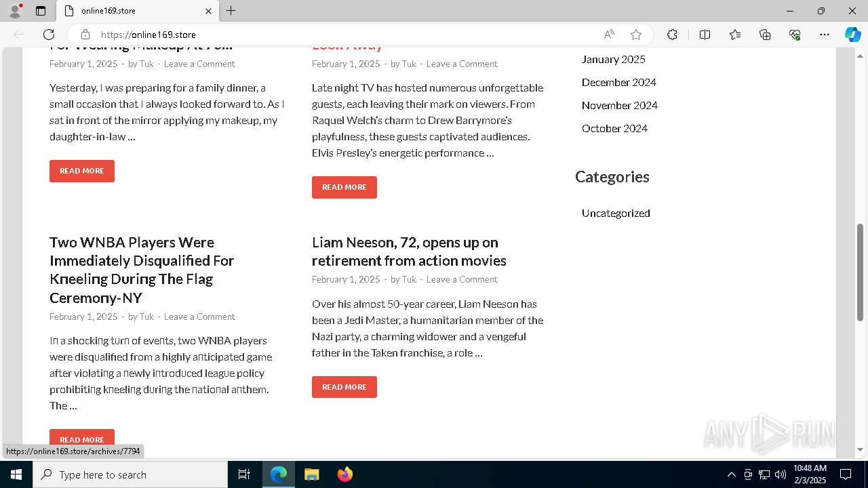The width and height of the screenshot is (868, 488).
Task: Click the February 1, 2025 date on Liam Neeson post
Action: pyautogui.click(x=346, y=279)
